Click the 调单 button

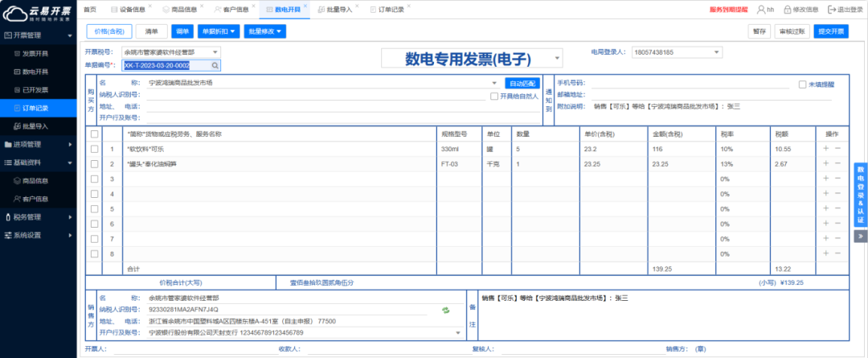click(x=182, y=31)
